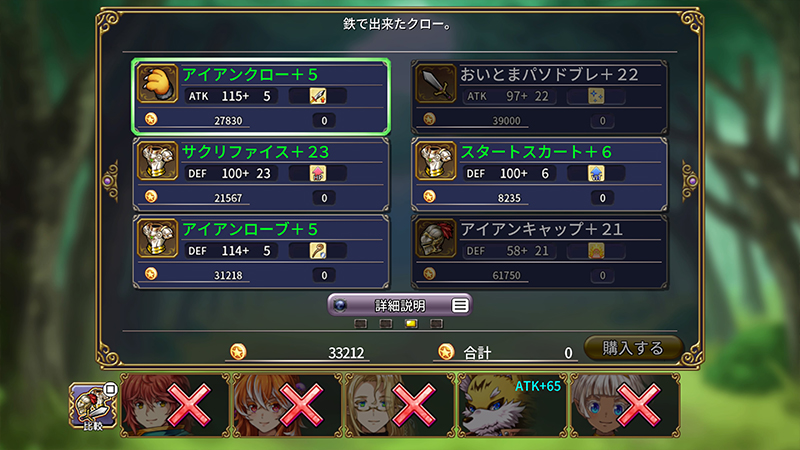Select the Iron Claw +5 claw icon
800x450 pixels.
(157, 84)
